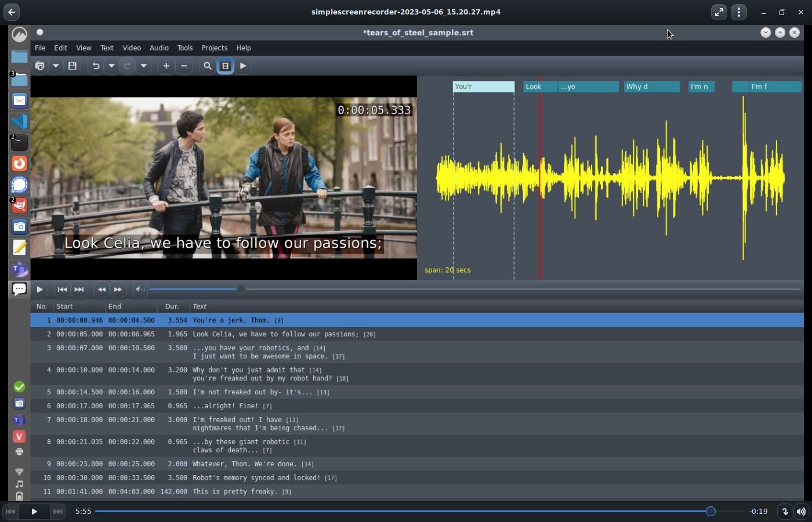Click the redo arrow toolbar icon
This screenshot has height=522, width=812.
pyautogui.click(x=128, y=66)
